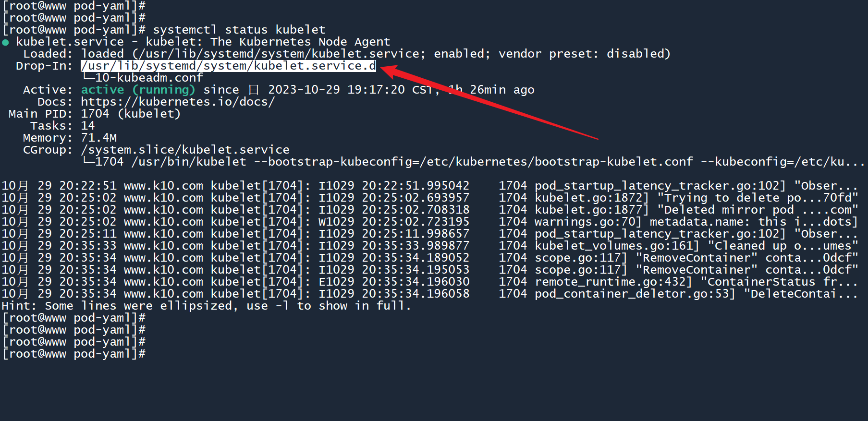868x421 pixels.
Task: Click the kubelet.go:1877 "Deleted mirror pod" log
Action: coord(591,210)
